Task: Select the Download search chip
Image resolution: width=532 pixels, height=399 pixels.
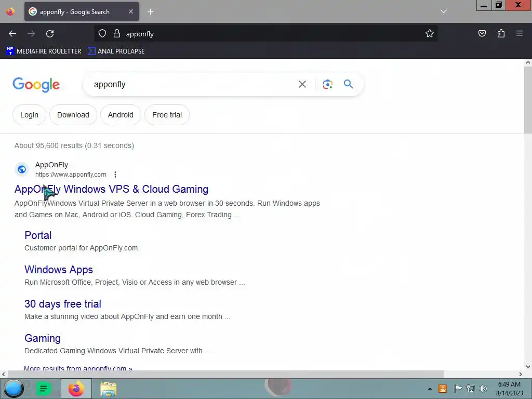Action: pyautogui.click(x=73, y=115)
